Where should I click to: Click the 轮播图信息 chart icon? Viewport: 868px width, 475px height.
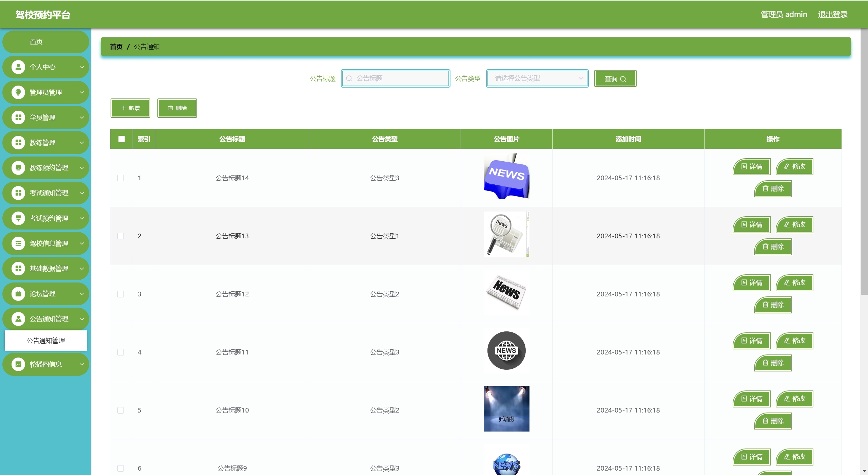[18, 364]
